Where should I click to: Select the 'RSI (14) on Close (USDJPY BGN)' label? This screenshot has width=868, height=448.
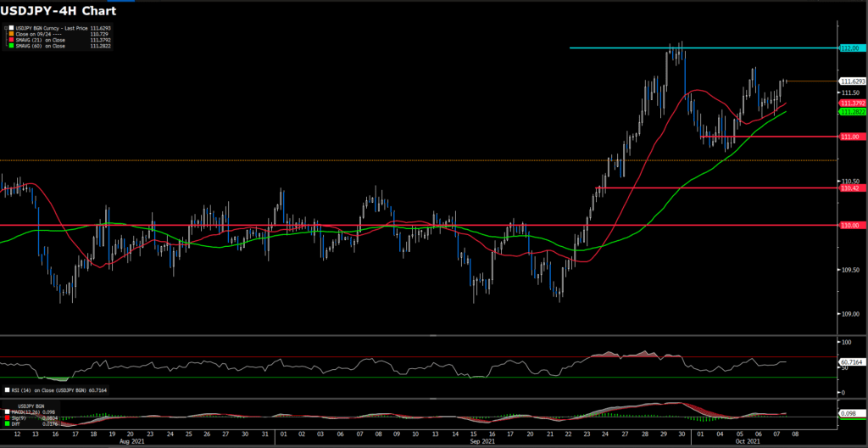coord(48,390)
